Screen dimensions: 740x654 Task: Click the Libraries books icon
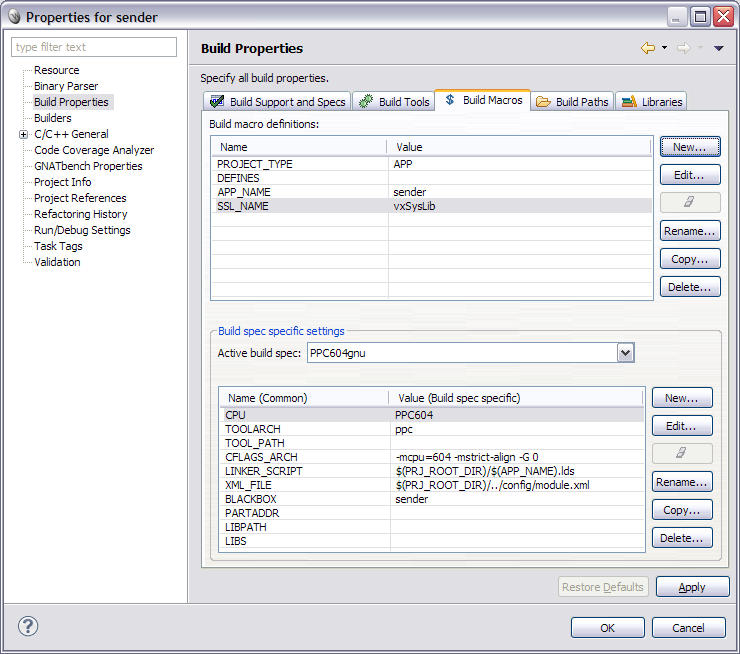pyautogui.click(x=629, y=101)
